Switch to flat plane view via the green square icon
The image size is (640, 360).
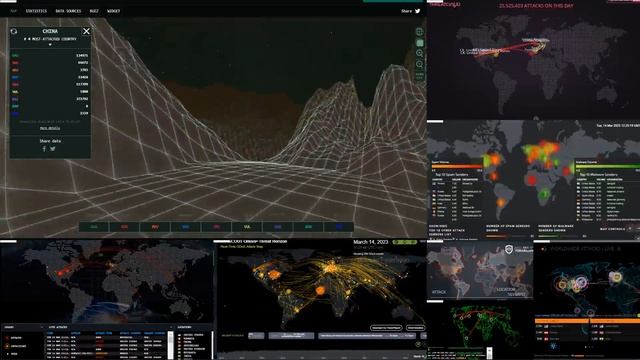pyautogui.click(x=419, y=43)
